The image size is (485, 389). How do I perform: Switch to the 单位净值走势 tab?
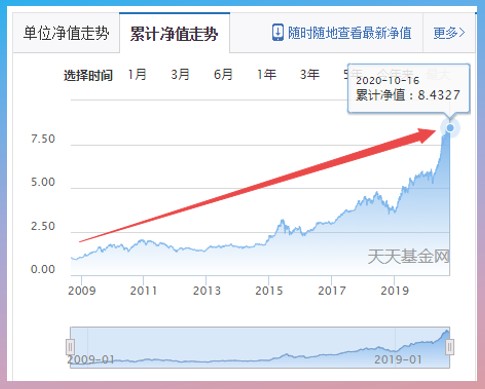coord(66,33)
